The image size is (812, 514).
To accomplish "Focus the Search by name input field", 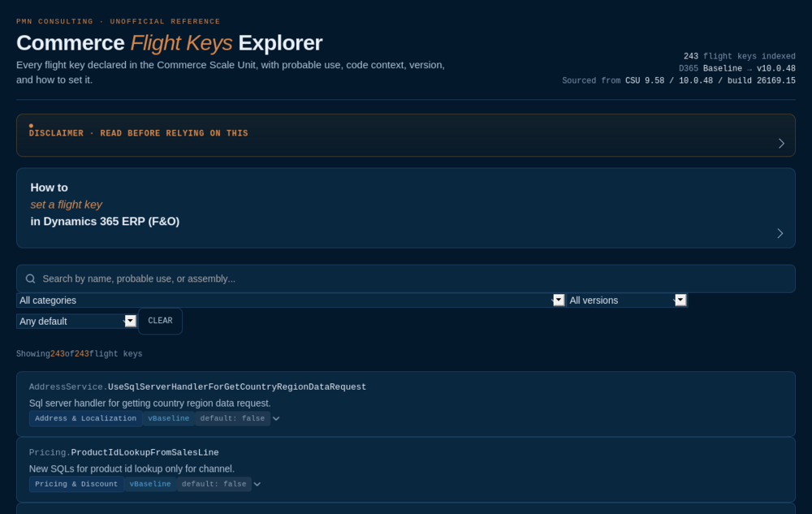I will [x=405, y=279].
